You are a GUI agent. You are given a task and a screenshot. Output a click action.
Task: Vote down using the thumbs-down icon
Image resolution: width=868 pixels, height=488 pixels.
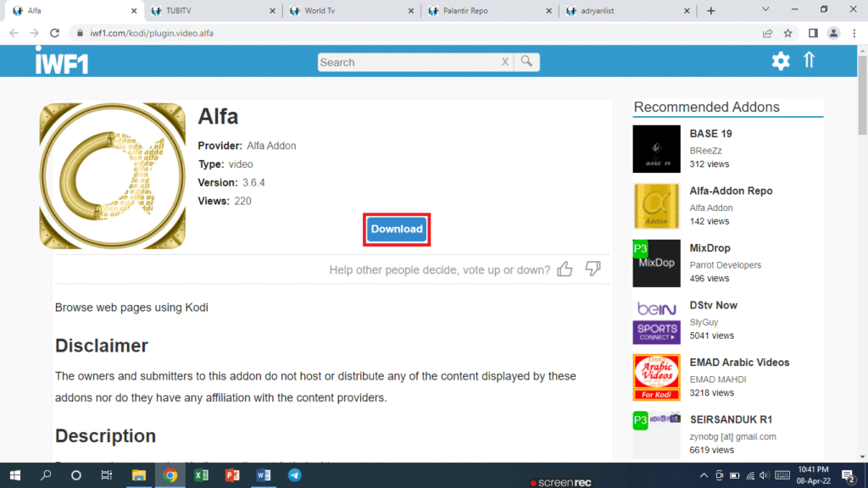593,269
